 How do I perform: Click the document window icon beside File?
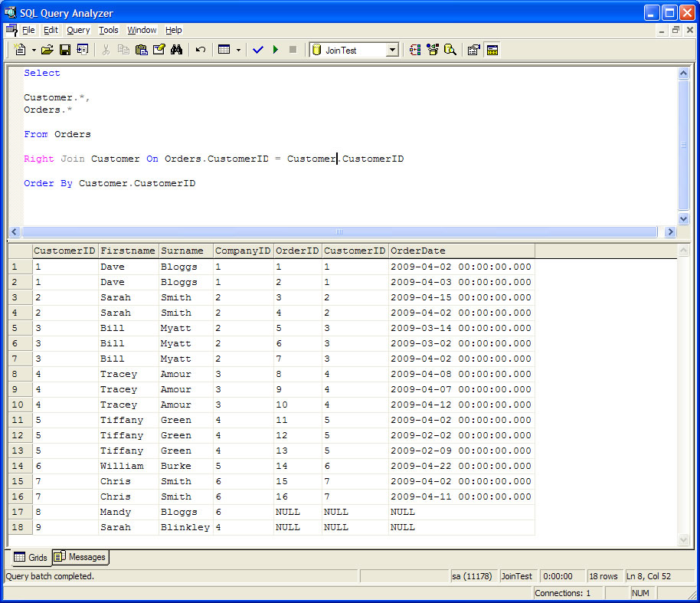(x=11, y=30)
